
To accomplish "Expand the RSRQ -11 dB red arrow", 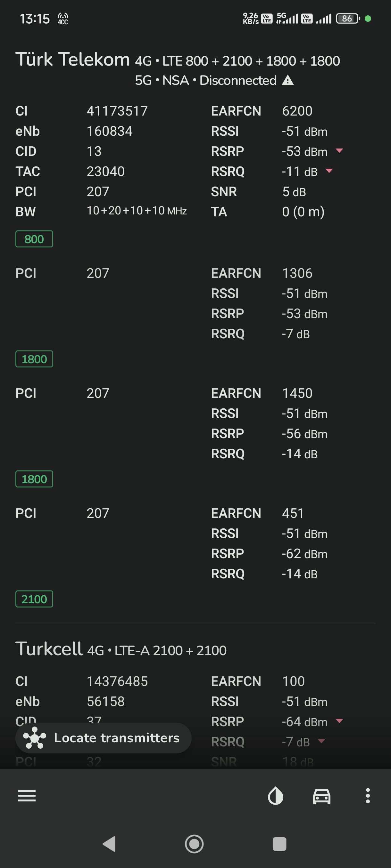I will (329, 171).
